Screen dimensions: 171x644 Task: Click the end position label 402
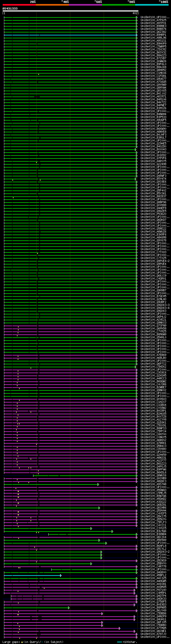point(135,13)
